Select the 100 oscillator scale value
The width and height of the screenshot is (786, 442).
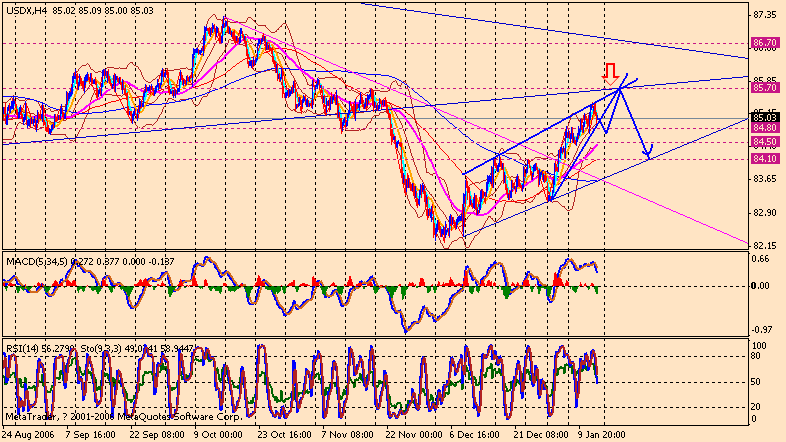coord(759,346)
